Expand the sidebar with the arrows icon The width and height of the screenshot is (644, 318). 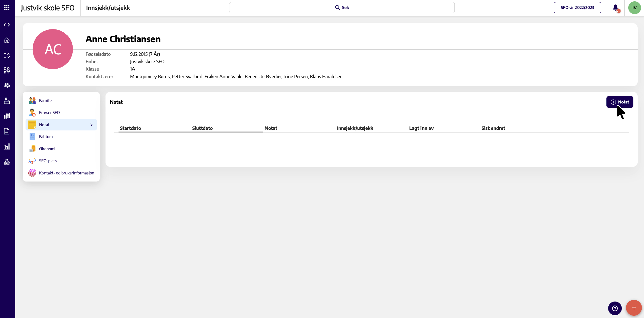click(x=7, y=25)
